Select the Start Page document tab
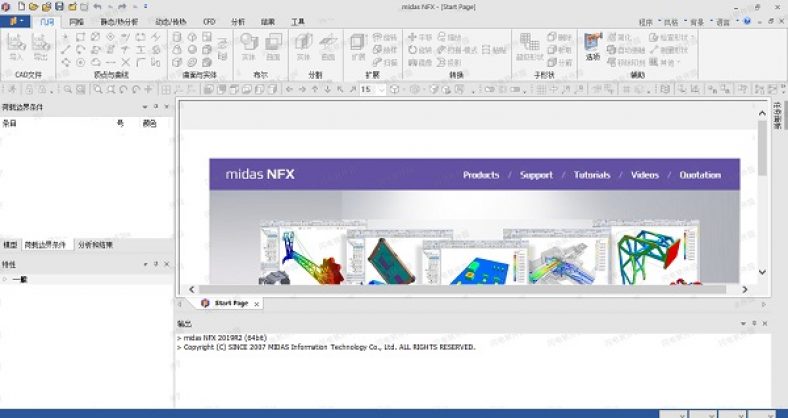This screenshot has height=418, width=788. pyautogui.click(x=231, y=303)
